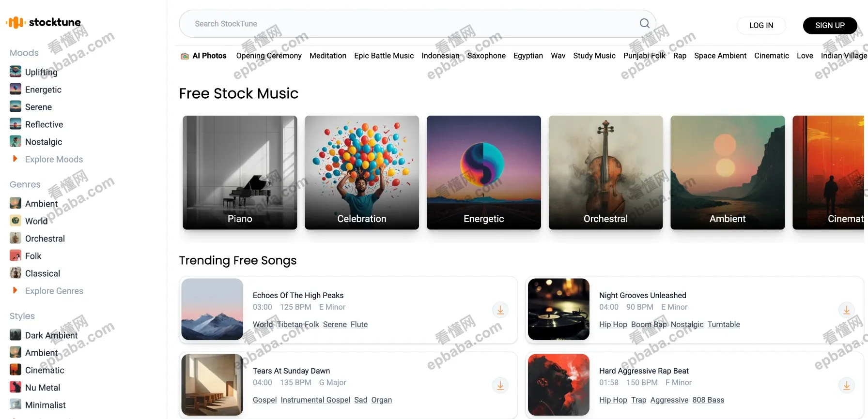Select the Study Music tag
Screen dimensions: 868x419
pyautogui.click(x=594, y=56)
